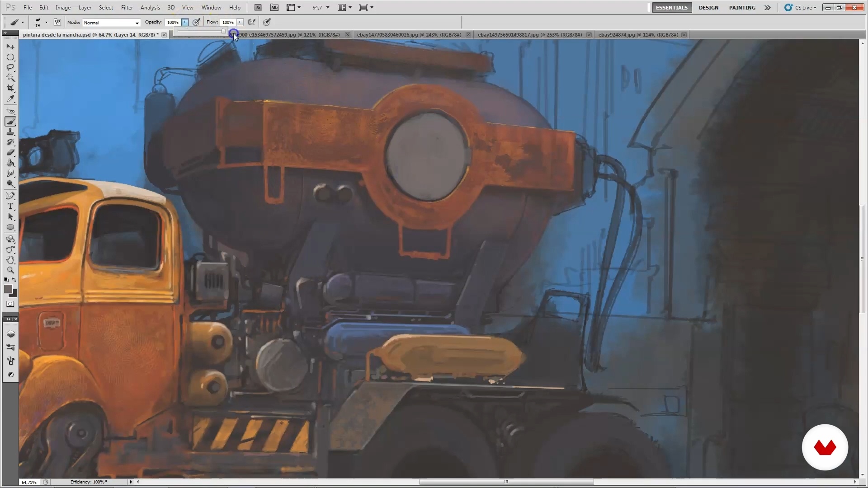This screenshot has height=488, width=868.
Task: Select the Ellipse shape tool
Action: point(10,227)
